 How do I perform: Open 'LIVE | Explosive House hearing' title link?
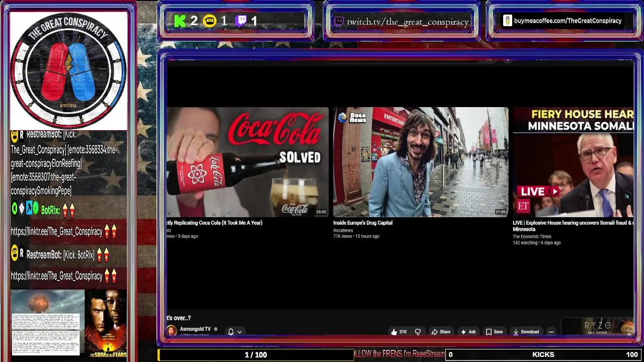click(573, 226)
